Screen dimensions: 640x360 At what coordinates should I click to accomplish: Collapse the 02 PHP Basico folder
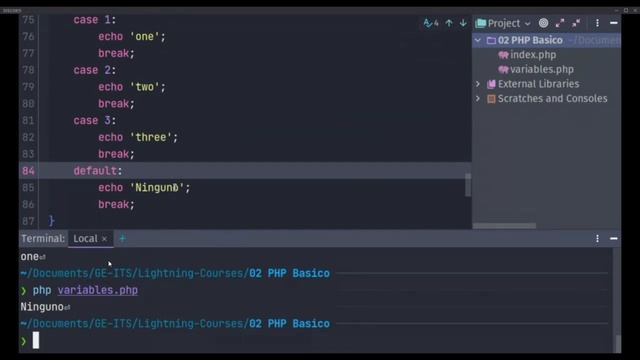click(x=478, y=40)
